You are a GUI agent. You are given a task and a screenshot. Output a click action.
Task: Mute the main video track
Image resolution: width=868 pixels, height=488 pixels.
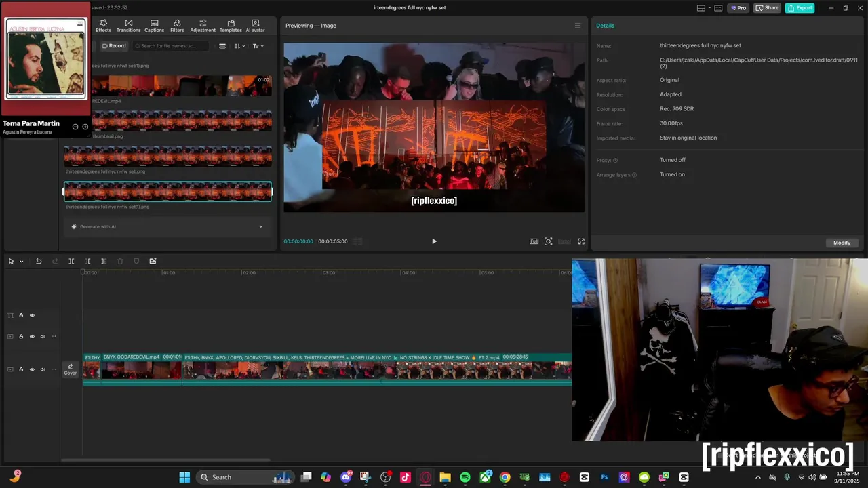click(43, 369)
